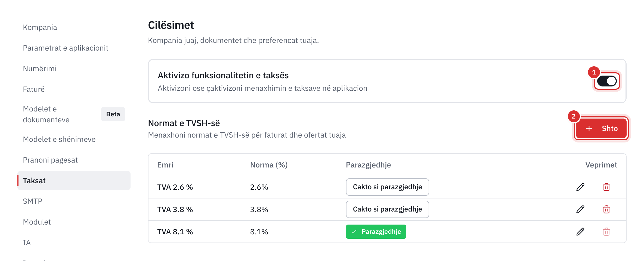Open the Modulet section

pyautogui.click(x=37, y=222)
